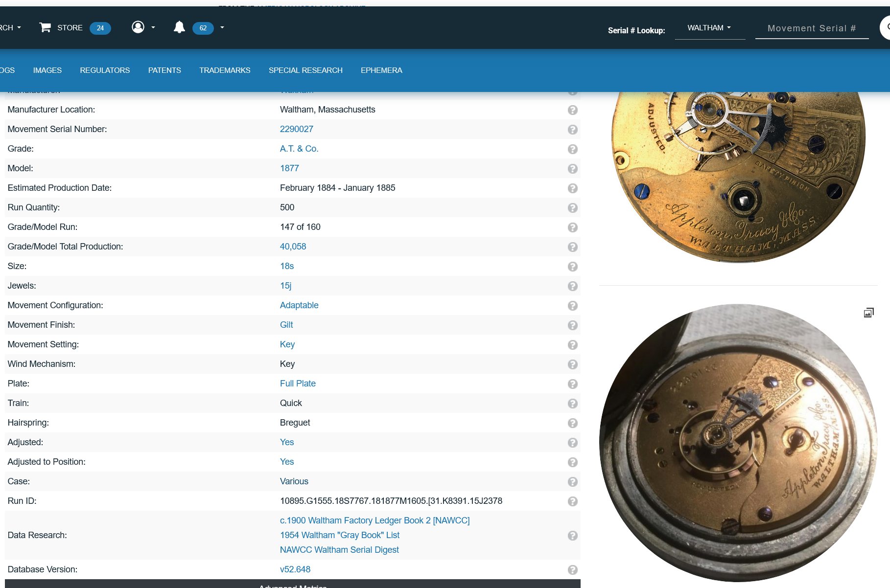Select the Run ID value text
Viewport: 890px width, 588px height.
click(x=391, y=501)
